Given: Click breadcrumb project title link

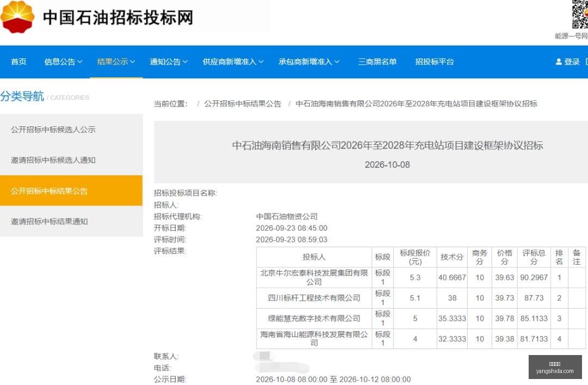Looking at the screenshot, I should point(416,104).
